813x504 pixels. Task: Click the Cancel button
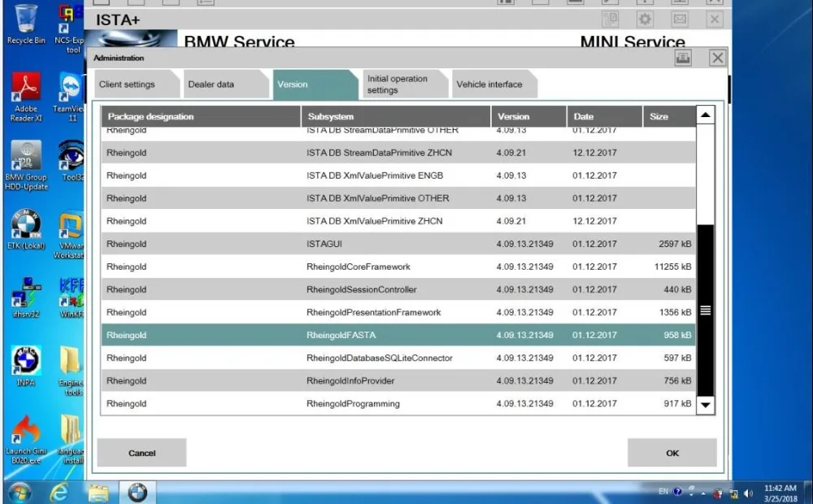[x=141, y=453]
